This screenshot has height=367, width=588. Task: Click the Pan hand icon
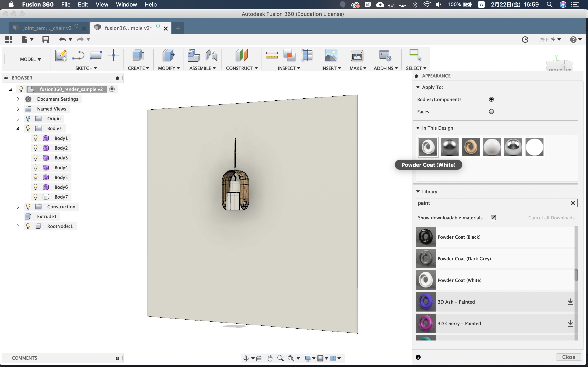click(x=270, y=358)
